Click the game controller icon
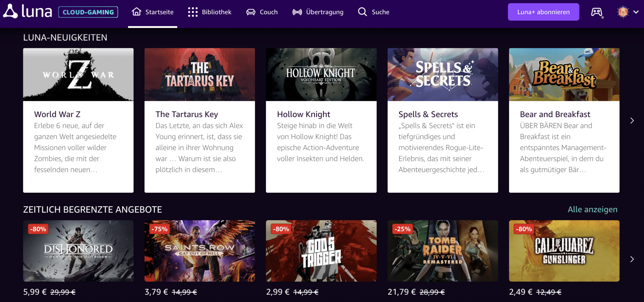The height and width of the screenshot is (302, 644). pyautogui.click(x=597, y=12)
